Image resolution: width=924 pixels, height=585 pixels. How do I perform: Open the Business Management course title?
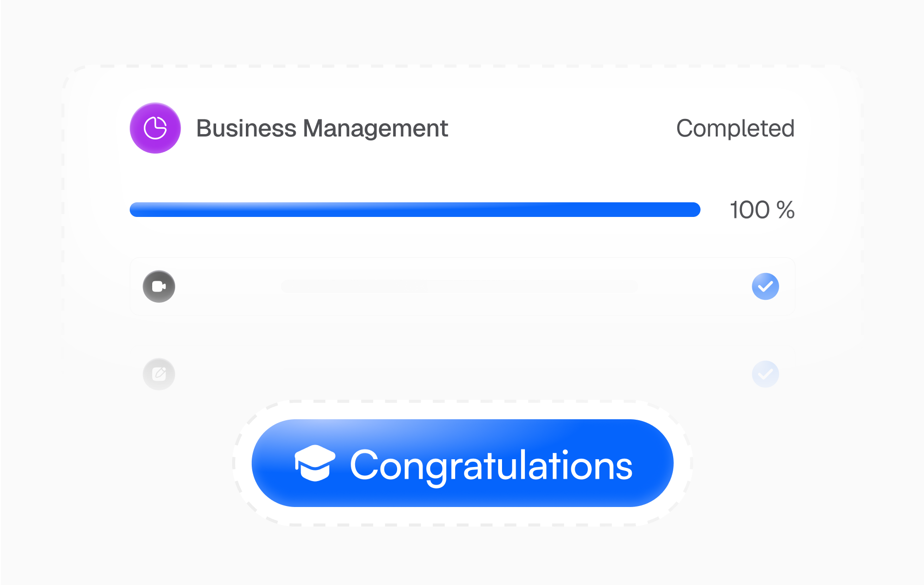(x=321, y=129)
